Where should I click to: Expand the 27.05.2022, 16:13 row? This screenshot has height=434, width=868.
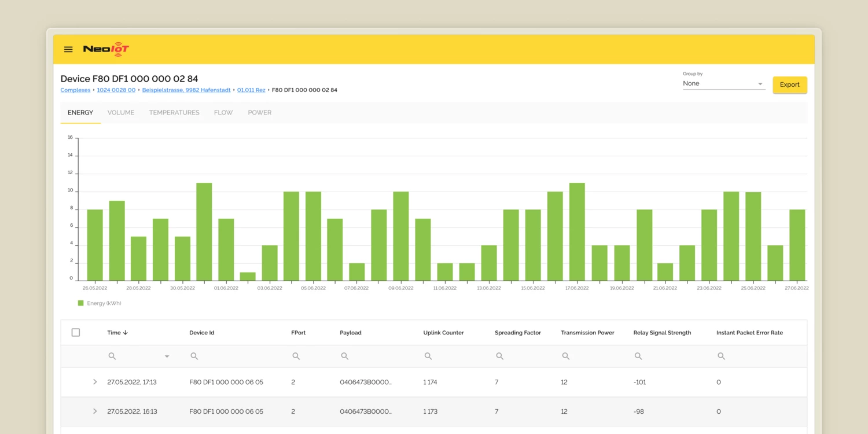coord(95,411)
